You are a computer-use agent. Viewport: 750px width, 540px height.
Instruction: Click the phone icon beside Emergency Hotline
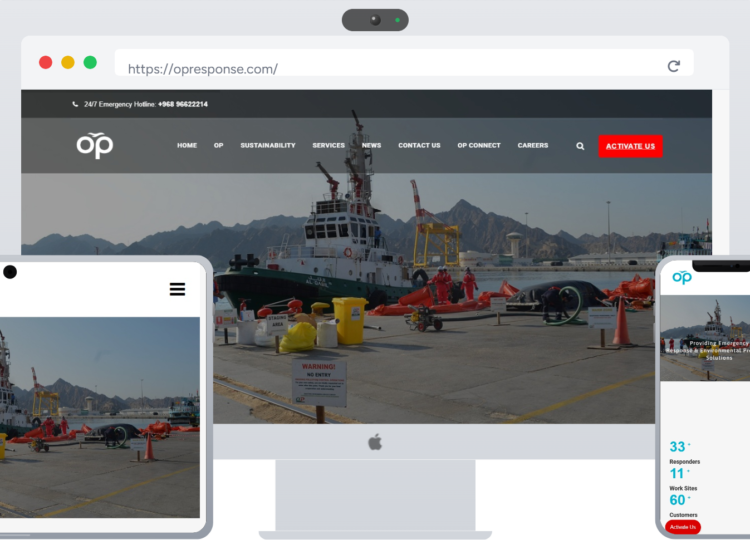tap(75, 104)
